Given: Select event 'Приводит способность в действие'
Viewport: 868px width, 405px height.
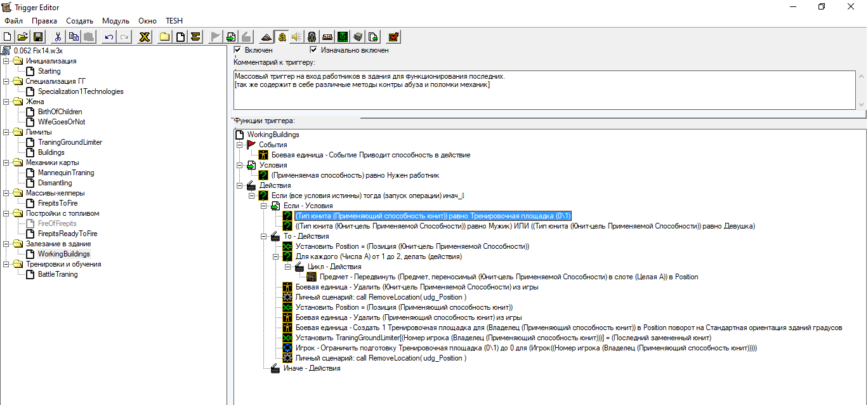Looking at the screenshot, I should [371, 155].
